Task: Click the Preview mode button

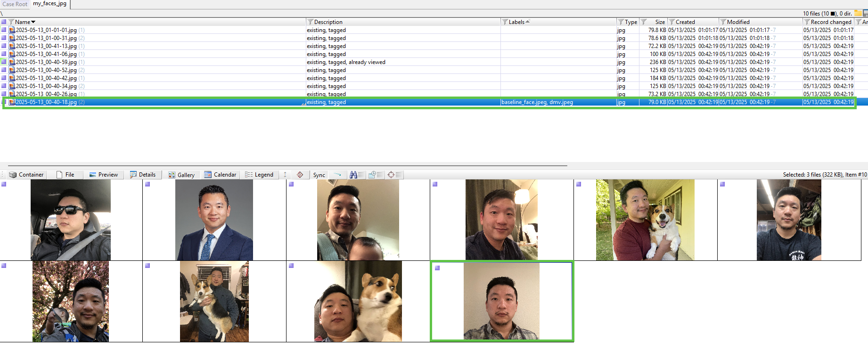Action: click(103, 175)
